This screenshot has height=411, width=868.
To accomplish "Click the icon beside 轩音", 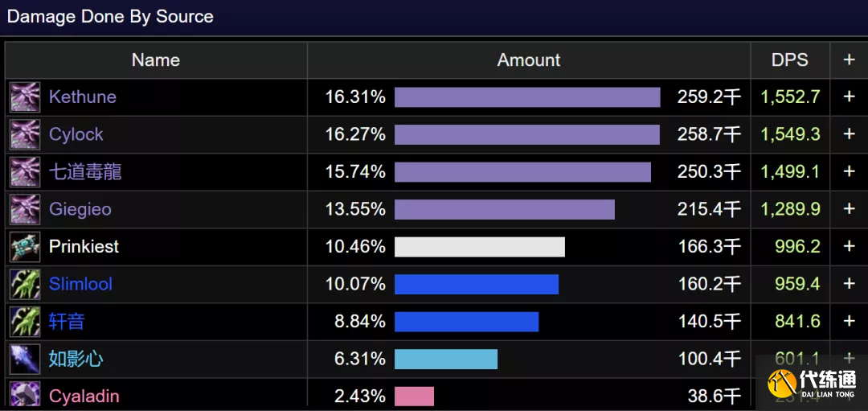I will pyautogui.click(x=25, y=321).
